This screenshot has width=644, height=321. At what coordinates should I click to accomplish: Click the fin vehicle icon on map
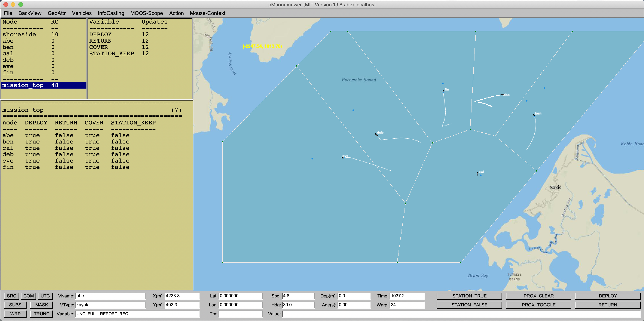[443, 91]
